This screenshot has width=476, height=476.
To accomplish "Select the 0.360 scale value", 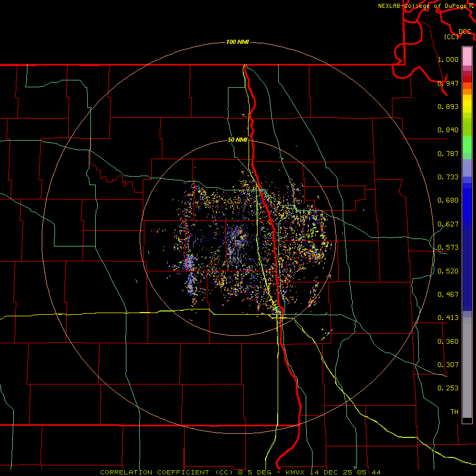I will pyautogui.click(x=448, y=342).
